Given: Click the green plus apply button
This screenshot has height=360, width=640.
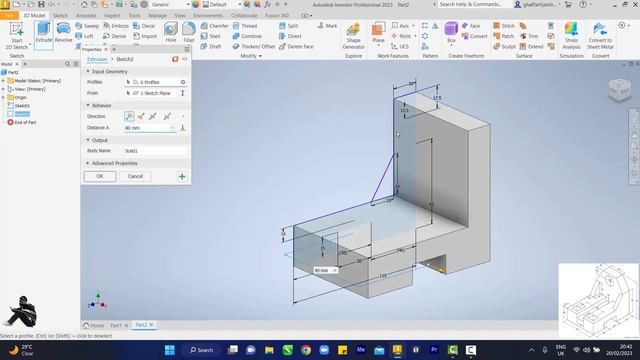Looking at the screenshot, I should tap(182, 176).
